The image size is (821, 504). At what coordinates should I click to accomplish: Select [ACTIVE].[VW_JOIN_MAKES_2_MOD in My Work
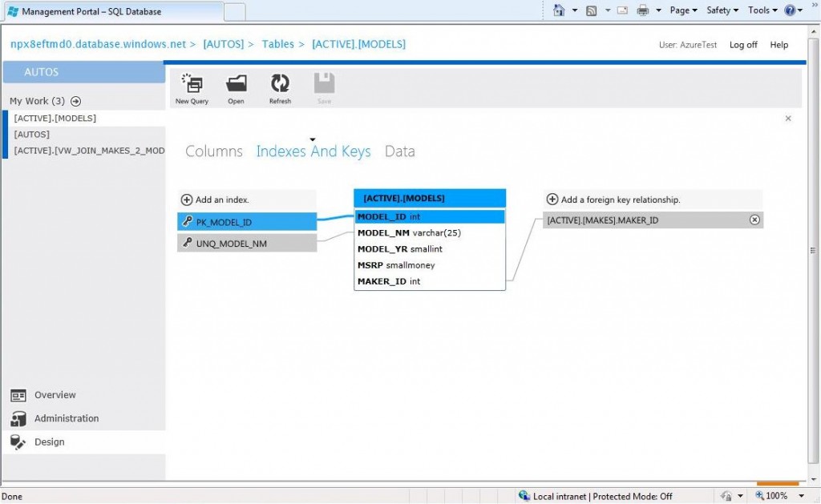click(x=88, y=151)
